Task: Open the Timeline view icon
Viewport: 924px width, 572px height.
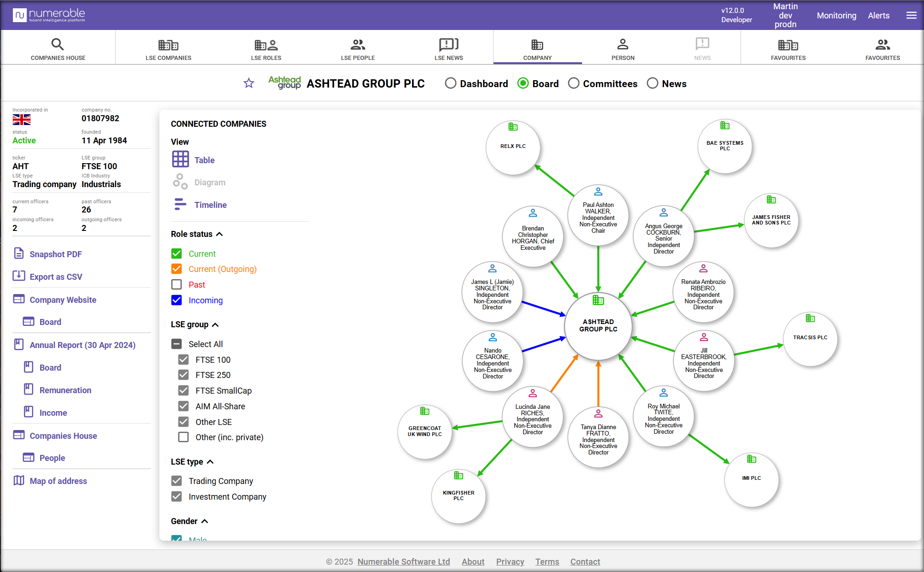Action: point(180,204)
